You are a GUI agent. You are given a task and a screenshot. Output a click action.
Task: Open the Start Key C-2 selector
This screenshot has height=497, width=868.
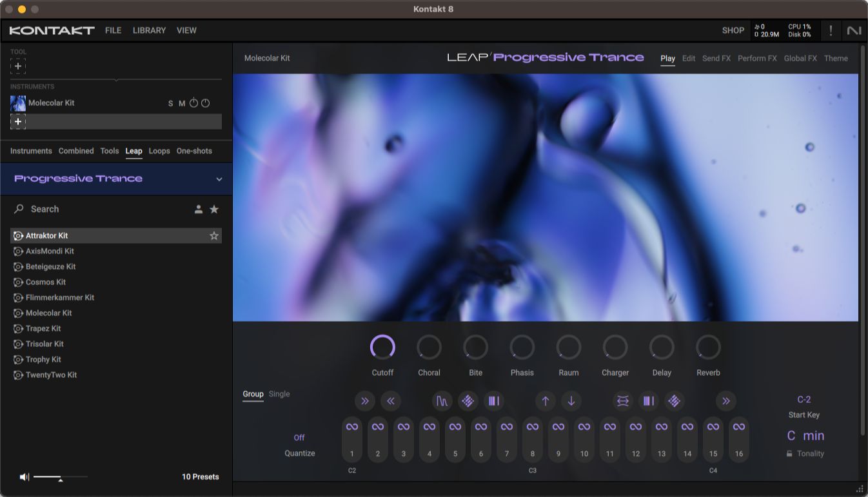804,399
